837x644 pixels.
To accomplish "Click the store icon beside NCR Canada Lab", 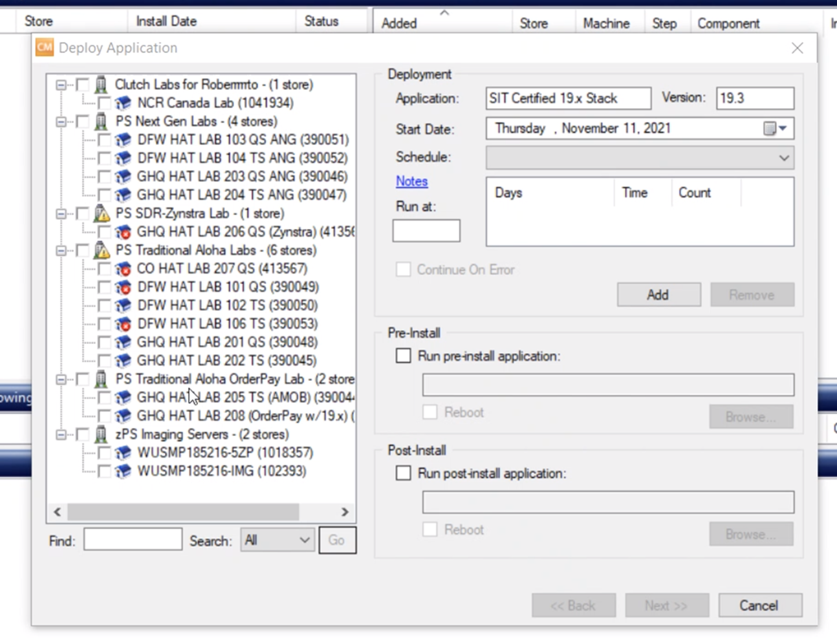I will [x=123, y=103].
